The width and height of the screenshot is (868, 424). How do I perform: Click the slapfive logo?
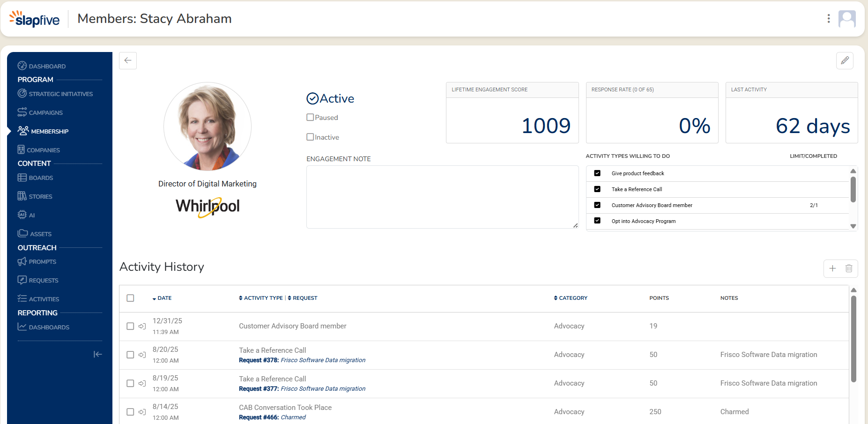click(35, 19)
